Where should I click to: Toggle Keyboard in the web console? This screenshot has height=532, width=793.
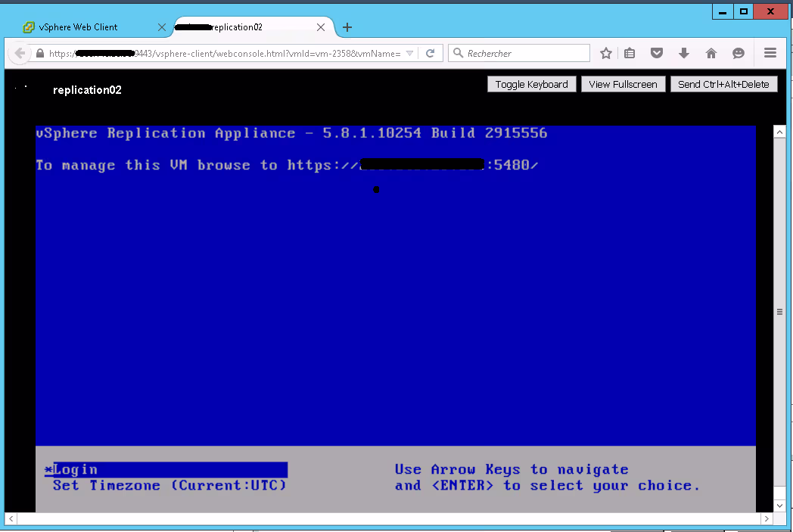[531, 84]
